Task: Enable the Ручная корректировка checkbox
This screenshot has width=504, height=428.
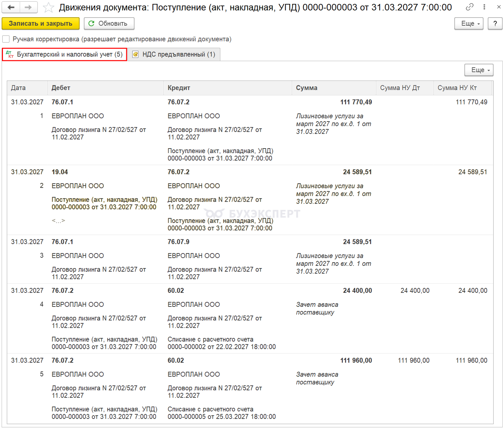Action: click(x=6, y=39)
